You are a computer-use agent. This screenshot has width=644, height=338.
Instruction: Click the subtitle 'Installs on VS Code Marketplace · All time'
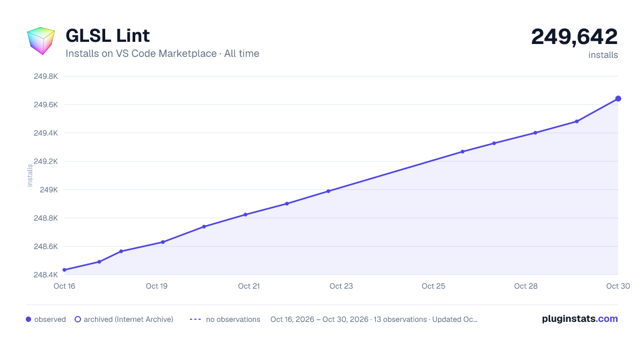(162, 54)
